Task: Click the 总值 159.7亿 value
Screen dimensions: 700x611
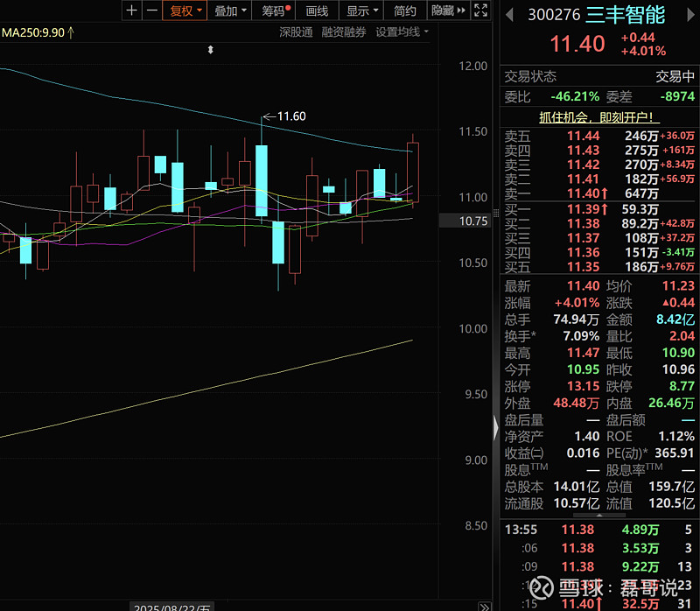Action: pyautogui.click(x=672, y=487)
